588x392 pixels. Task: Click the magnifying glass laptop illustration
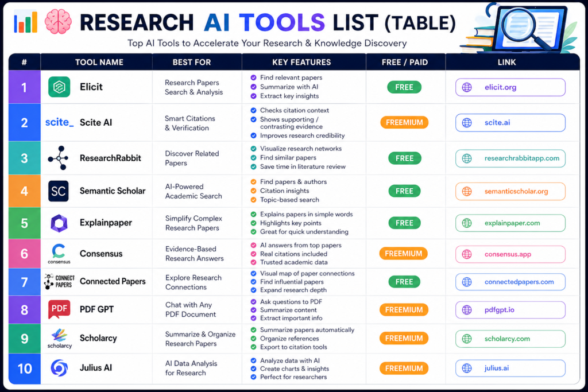[519, 28]
